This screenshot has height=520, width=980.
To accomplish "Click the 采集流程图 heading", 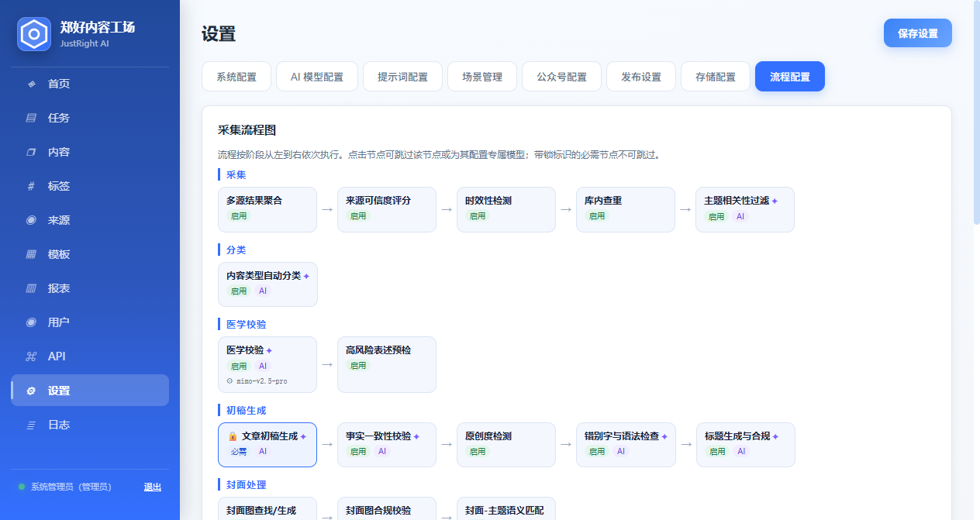I will [247, 130].
